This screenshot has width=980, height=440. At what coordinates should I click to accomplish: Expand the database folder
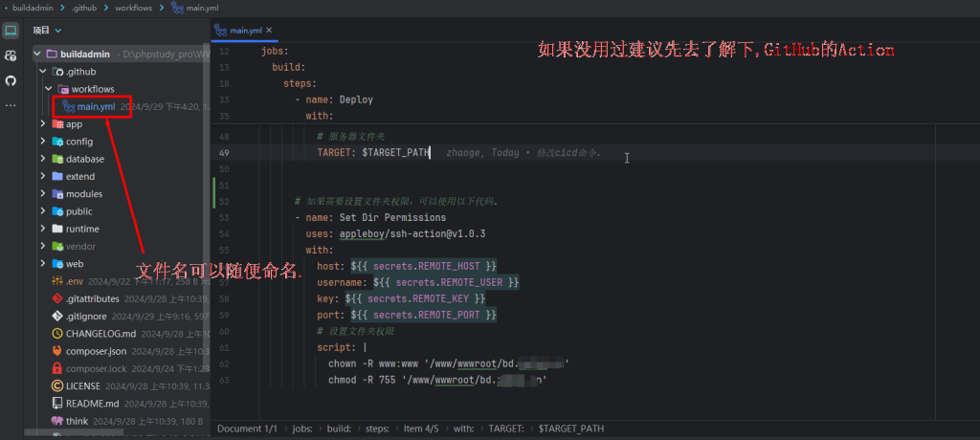tap(43, 159)
